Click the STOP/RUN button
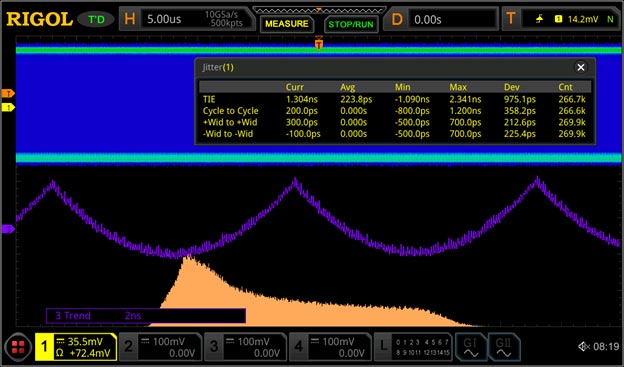This screenshot has width=624, height=367. 351,24
